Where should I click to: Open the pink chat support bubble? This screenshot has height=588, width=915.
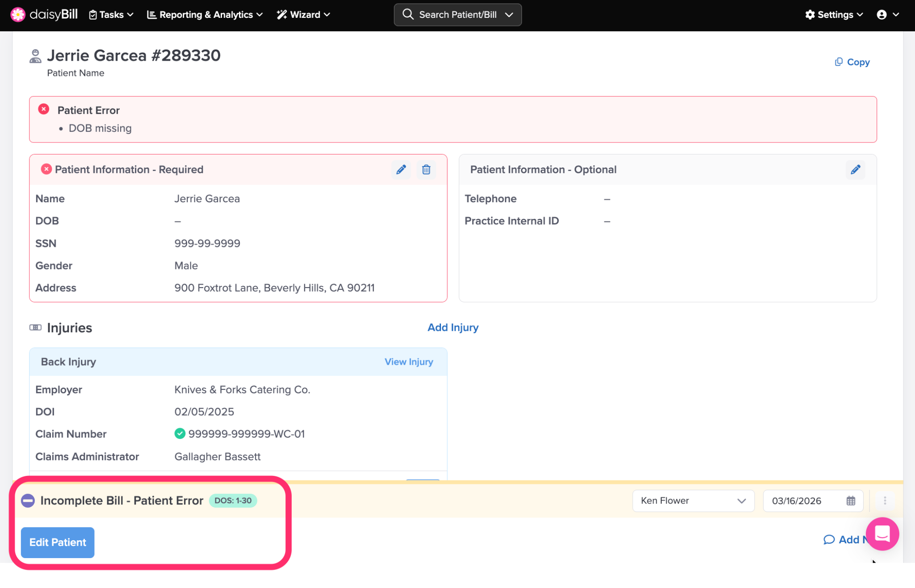click(882, 534)
